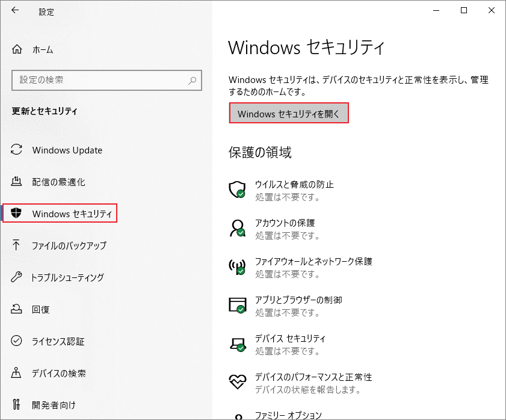Select 回復 in the sidebar

pyautogui.click(x=43, y=309)
